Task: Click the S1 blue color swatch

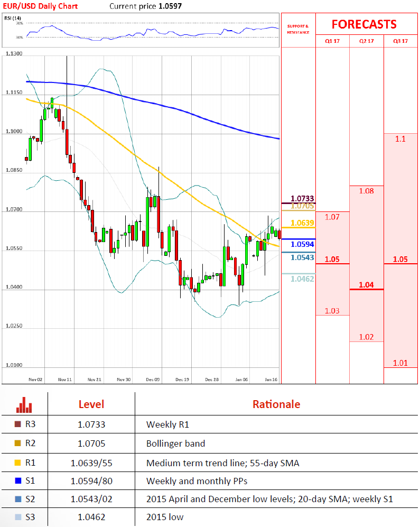Action: pyautogui.click(x=18, y=480)
